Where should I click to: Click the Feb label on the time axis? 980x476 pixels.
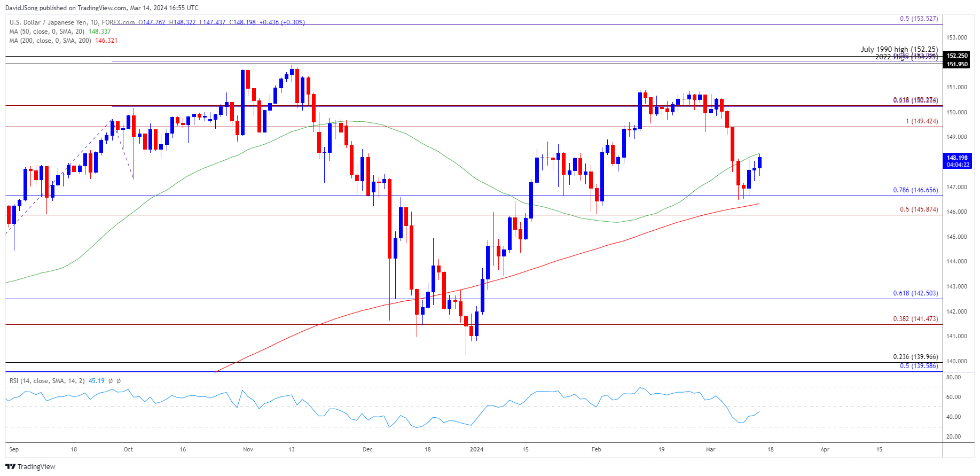tap(596, 449)
